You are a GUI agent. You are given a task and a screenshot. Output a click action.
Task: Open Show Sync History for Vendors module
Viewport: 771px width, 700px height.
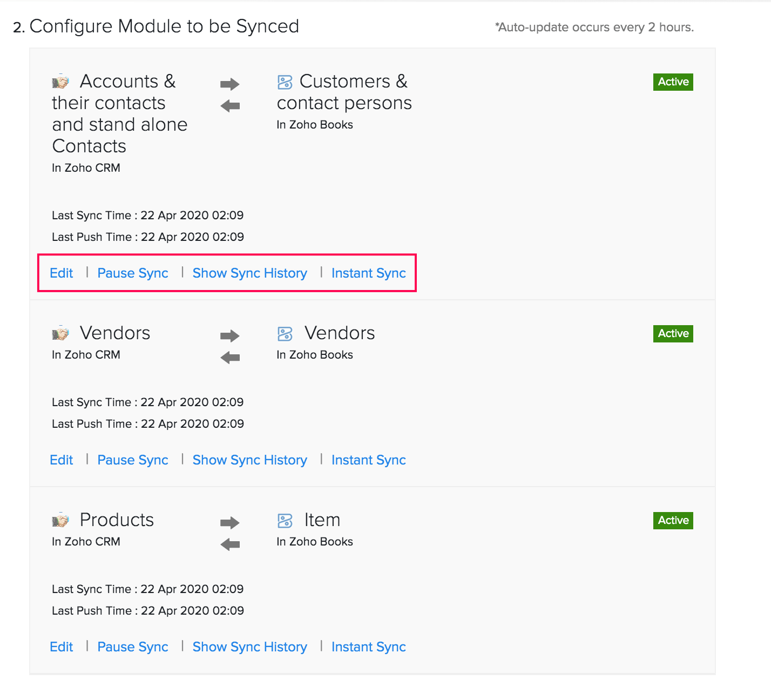point(249,460)
